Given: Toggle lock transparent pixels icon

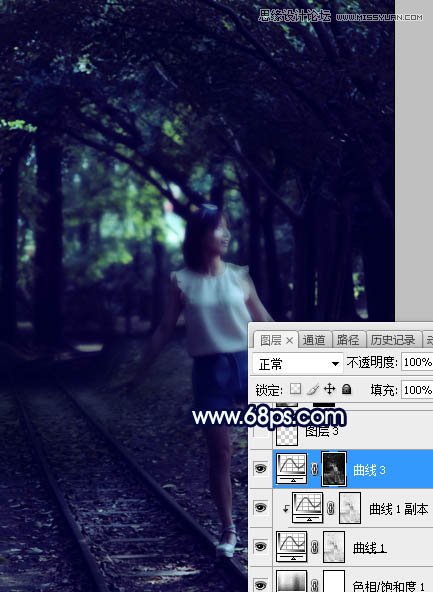Looking at the screenshot, I should click(295, 389).
